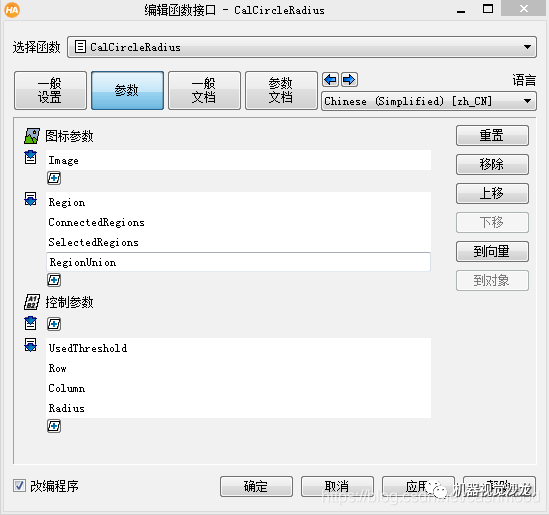Click the 确定 button
The image size is (549, 515).
256,486
